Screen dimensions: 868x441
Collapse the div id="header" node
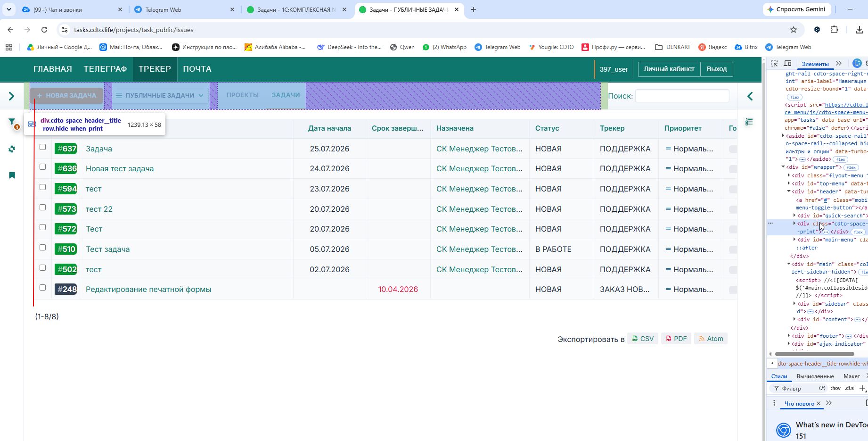(789, 191)
